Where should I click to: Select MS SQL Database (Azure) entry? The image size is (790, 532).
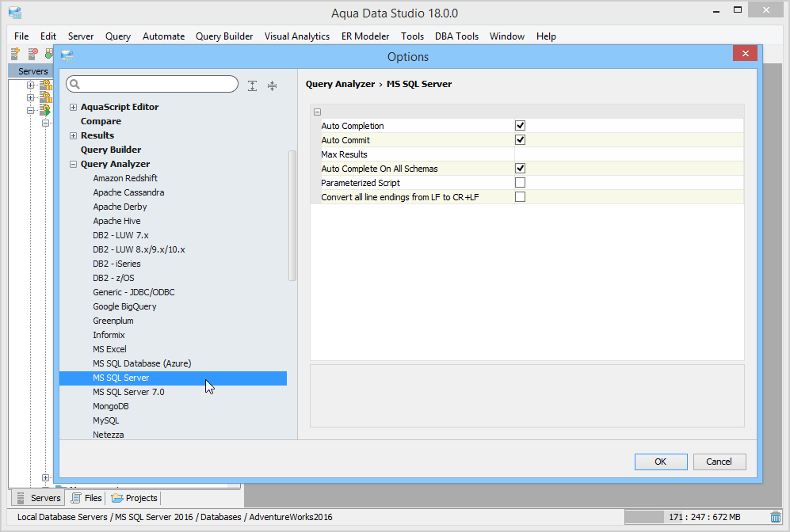click(142, 363)
